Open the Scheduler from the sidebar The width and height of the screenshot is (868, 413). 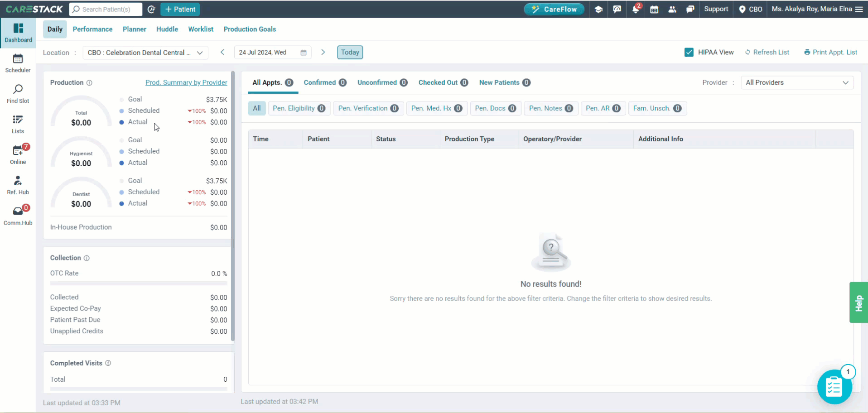[x=18, y=59]
